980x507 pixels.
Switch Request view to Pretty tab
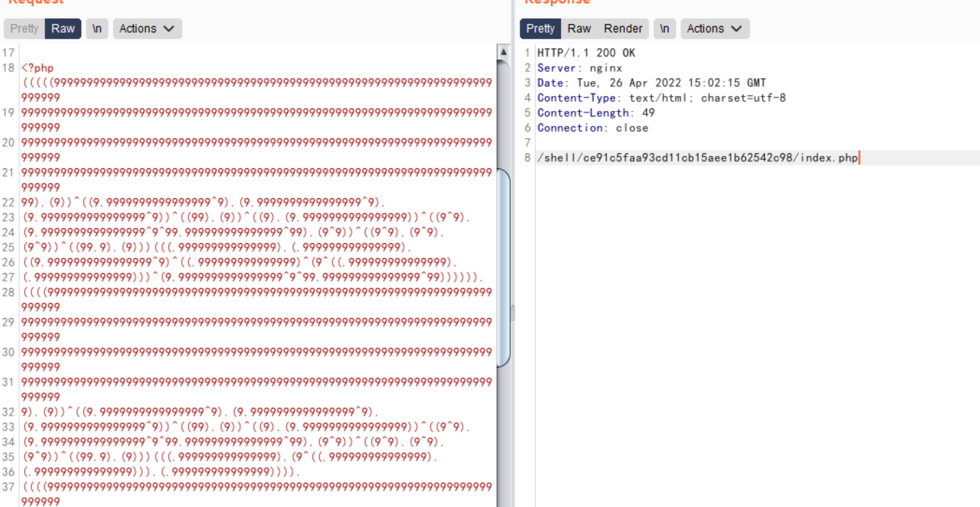24,29
